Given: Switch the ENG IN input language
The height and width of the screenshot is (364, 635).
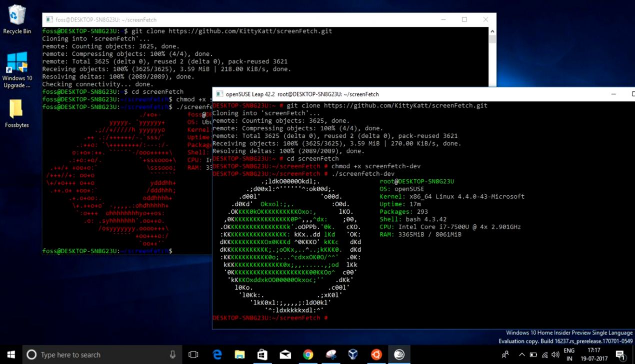Looking at the screenshot, I should coord(569,355).
